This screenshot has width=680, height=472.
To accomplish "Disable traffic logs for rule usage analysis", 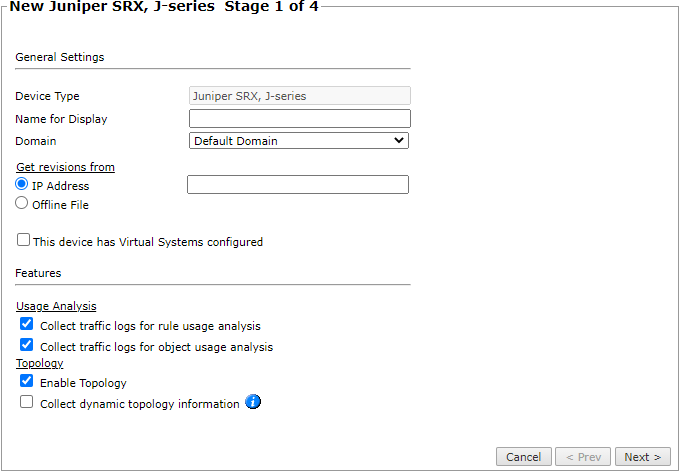I will tap(26, 324).
